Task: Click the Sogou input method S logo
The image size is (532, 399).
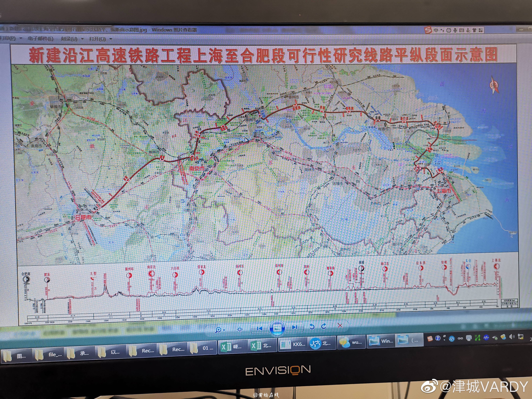Action: (x=428, y=30)
